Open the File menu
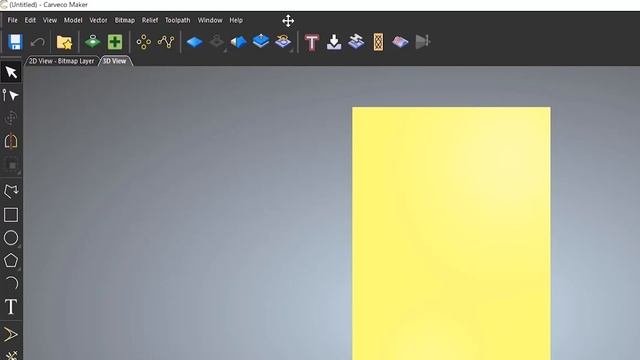The height and width of the screenshot is (360, 640). tap(13, 20)
